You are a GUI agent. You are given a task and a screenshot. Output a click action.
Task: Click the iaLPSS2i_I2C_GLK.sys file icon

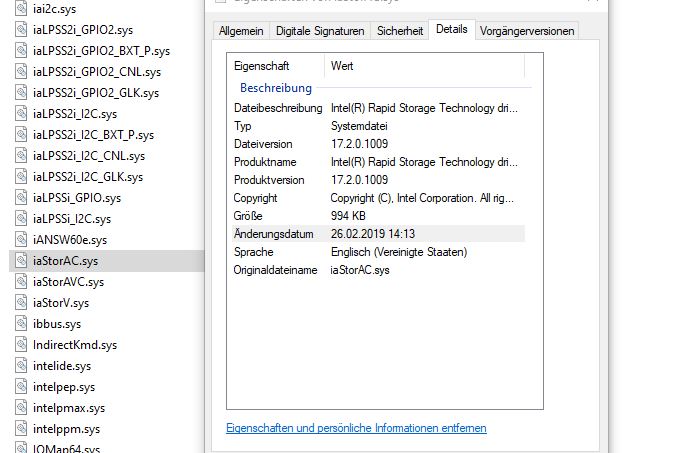21,176
